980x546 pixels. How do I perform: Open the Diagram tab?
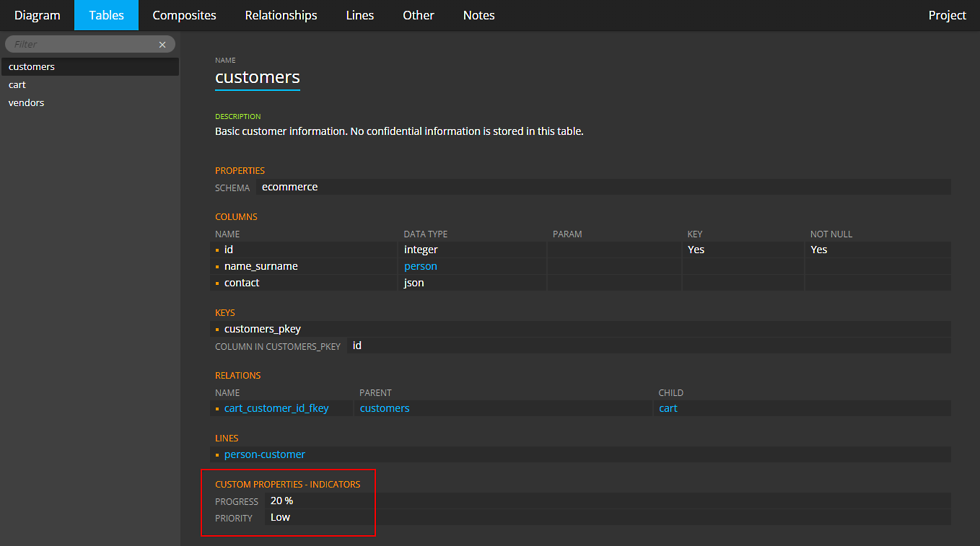[37, 15]
